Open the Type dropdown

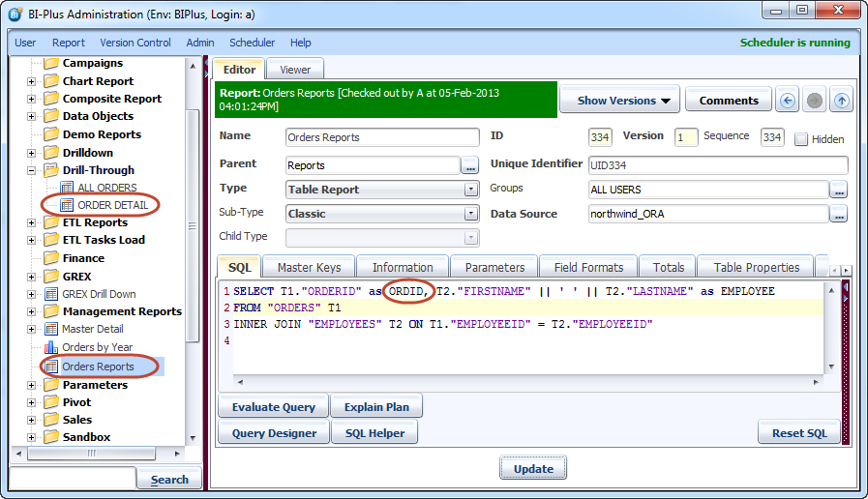pyautogui.click(x=471, y=190)
